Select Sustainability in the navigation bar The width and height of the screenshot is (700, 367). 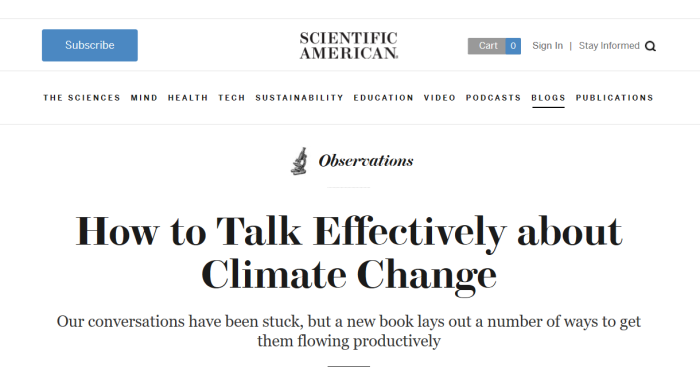coord(299,98)
